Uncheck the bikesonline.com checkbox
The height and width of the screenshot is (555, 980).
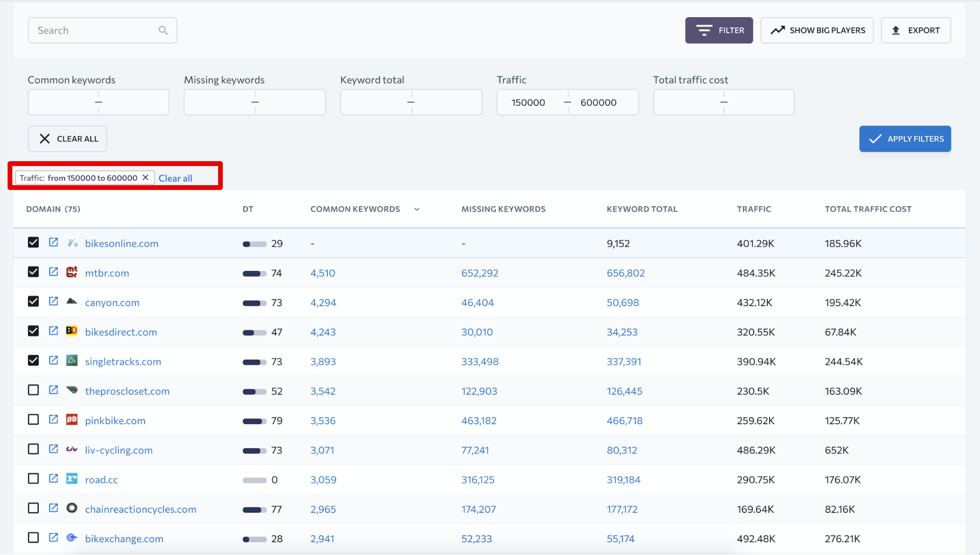[x=33, y=242]
